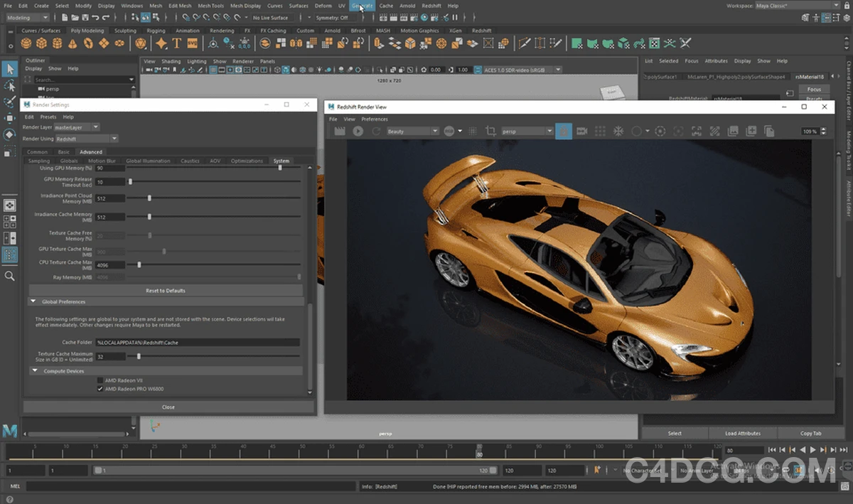Click the snowflake freeze icon in Render View
This screenshot has width=853, height=504.
[x=618, y=132]
